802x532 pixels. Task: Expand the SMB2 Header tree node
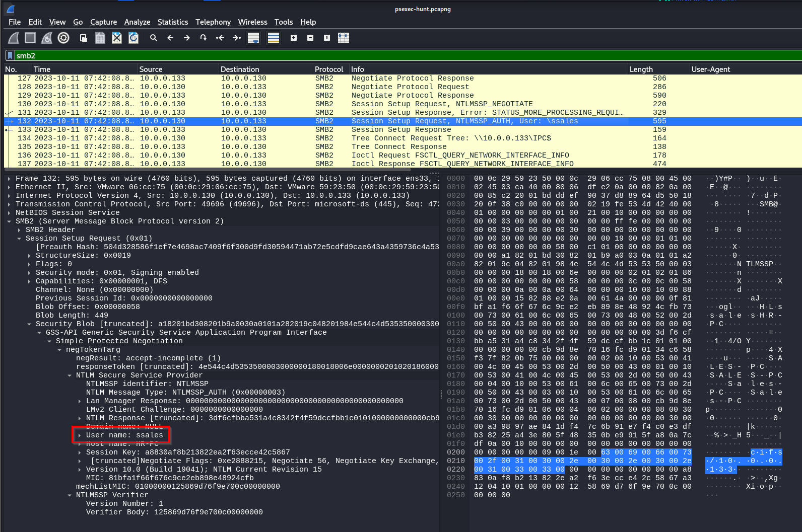click(19, 230)
